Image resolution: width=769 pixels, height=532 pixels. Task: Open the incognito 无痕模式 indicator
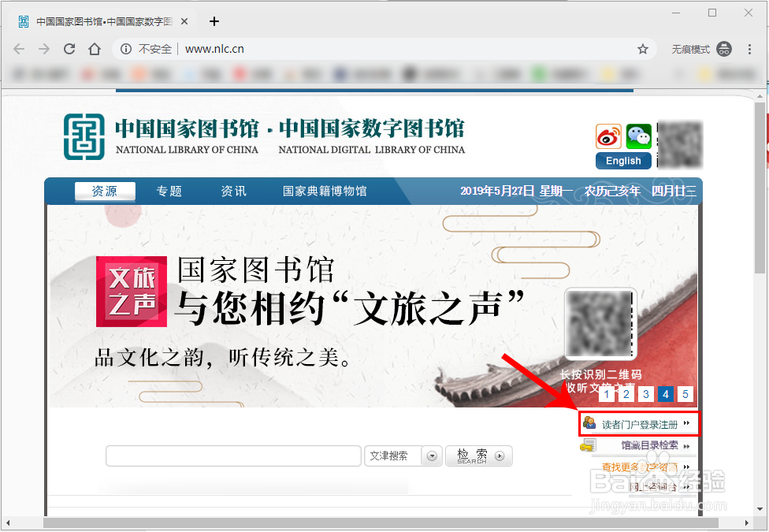coord(701,49)
